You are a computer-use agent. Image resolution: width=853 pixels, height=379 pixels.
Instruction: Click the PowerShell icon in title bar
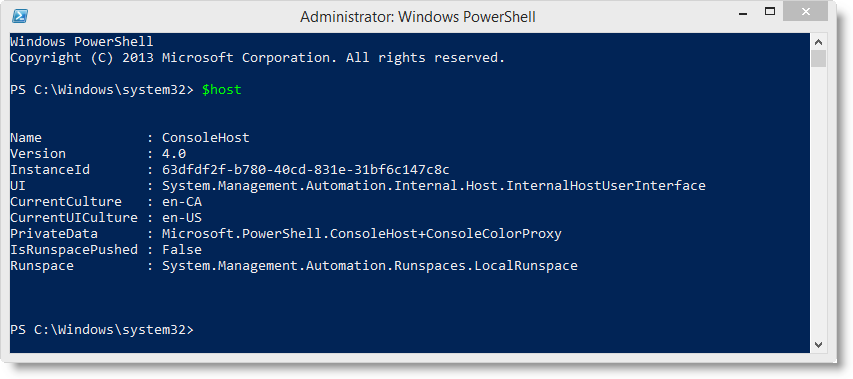(20, 16)
